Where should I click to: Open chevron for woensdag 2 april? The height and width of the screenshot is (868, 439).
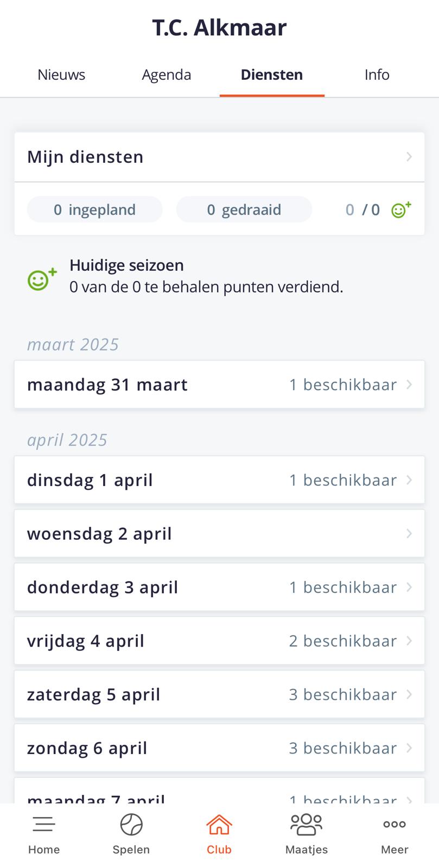pyautogui.click(x=409, y=534)
